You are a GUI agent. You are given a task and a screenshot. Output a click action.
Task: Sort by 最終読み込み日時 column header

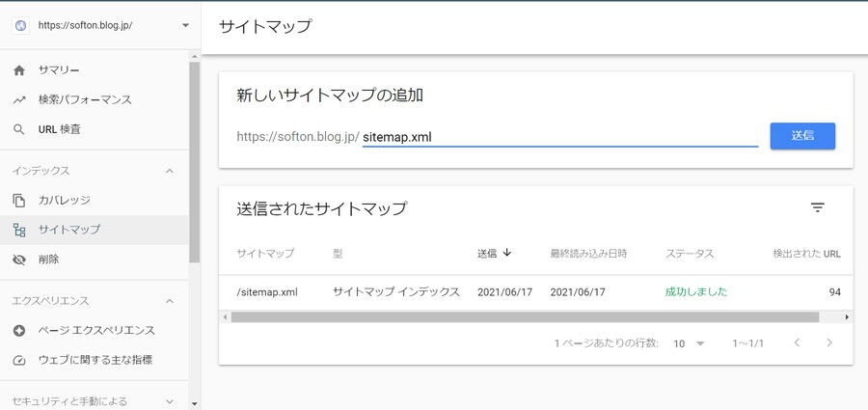point(588,254)
